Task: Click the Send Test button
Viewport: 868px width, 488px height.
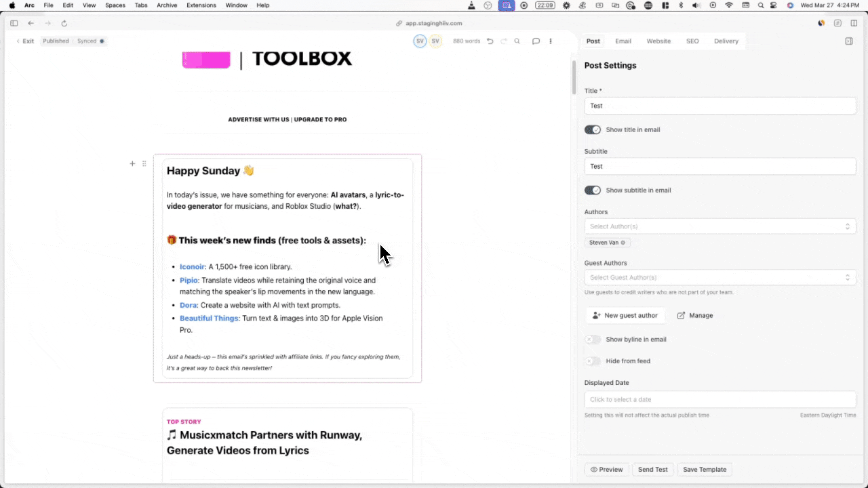Action: pos(652,470)
